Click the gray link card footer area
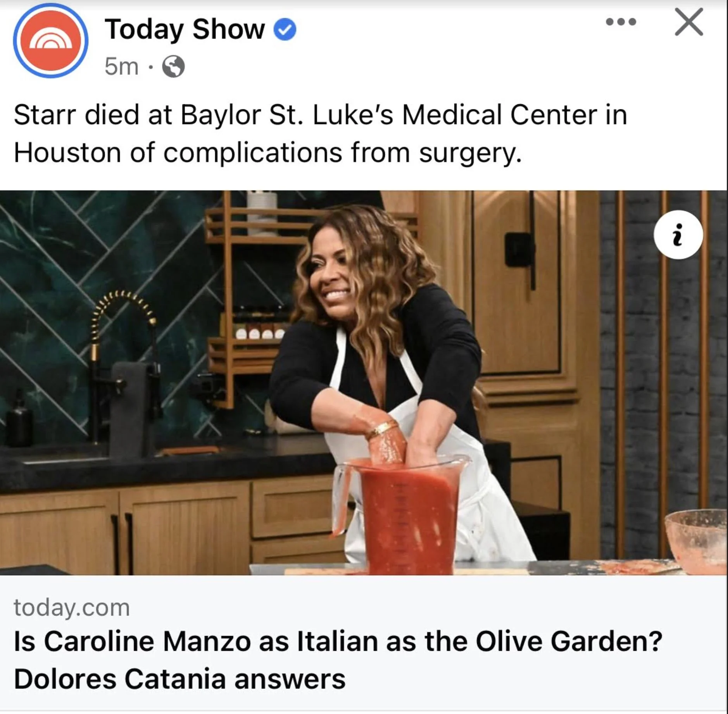The image size is (728, 714). pyautogui.click(x=363, y=643)
